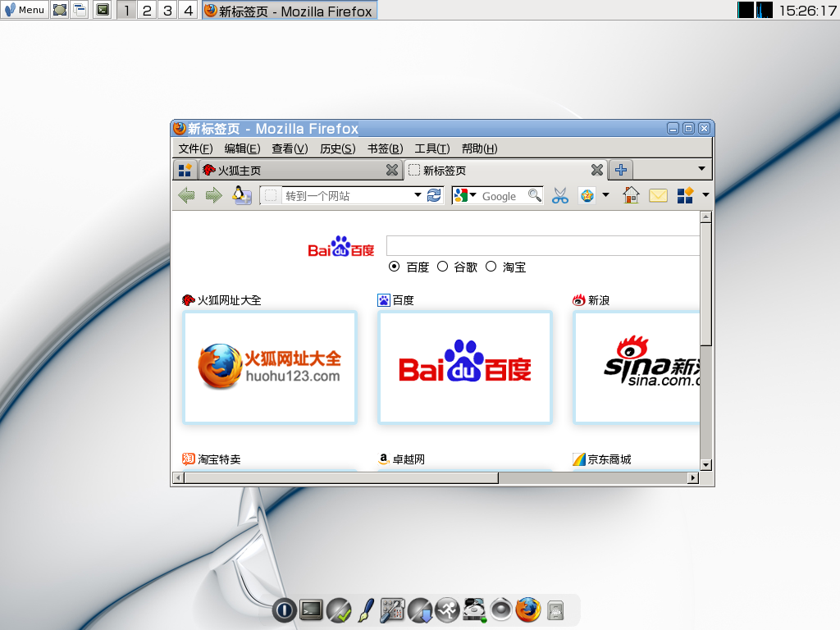Click the blue squares icon in navigation toolbar
The width and height of the screenshot is (840, 630).
tap(685, 195)
